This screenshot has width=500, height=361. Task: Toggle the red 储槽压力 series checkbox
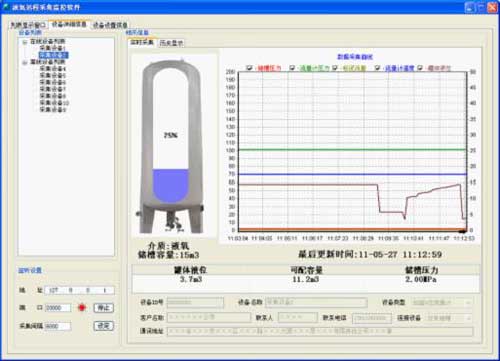pos(249,68)
